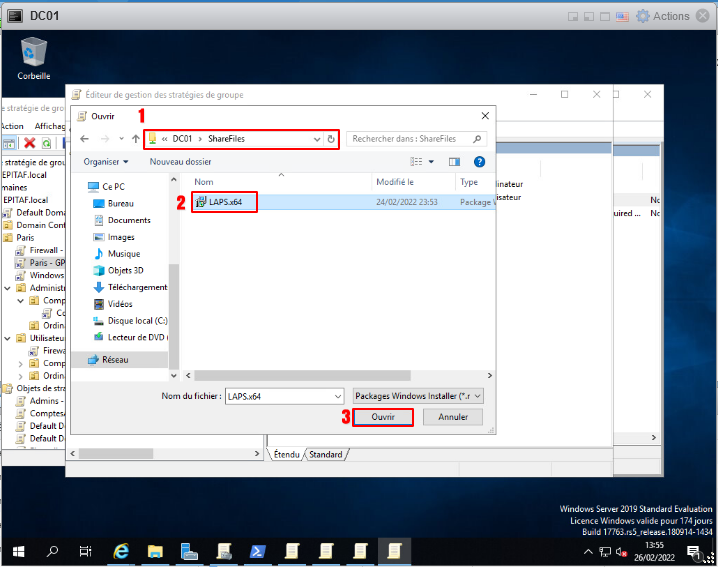Launch Internet Explorer from the taskbar
Viewport: 718px width, 567px height.
pyautogui.click(x=121, y=551)
